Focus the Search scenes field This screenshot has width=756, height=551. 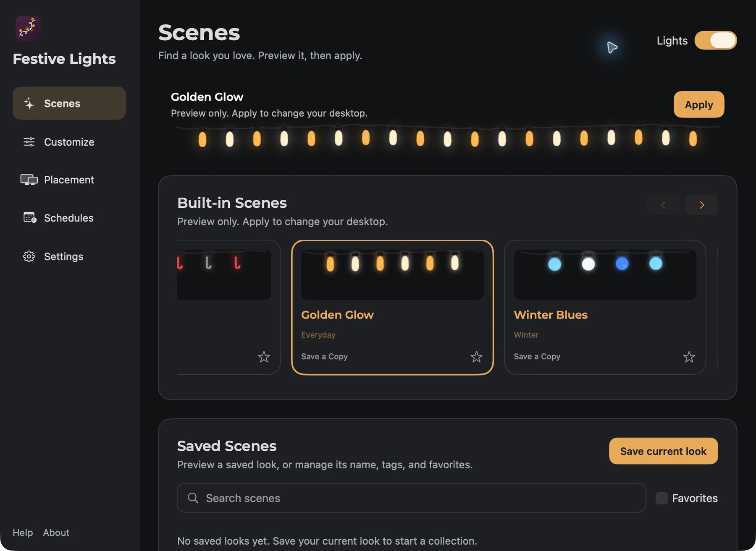[411, 498]
